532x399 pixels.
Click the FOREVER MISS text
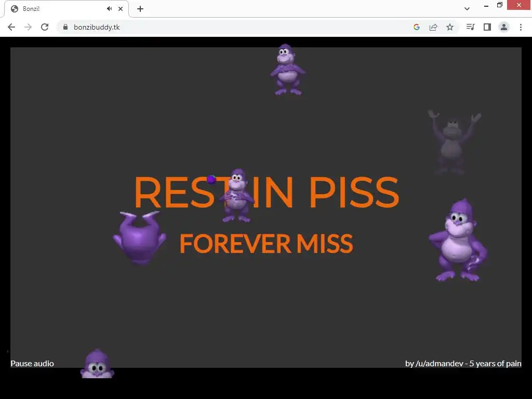point(267,244)
